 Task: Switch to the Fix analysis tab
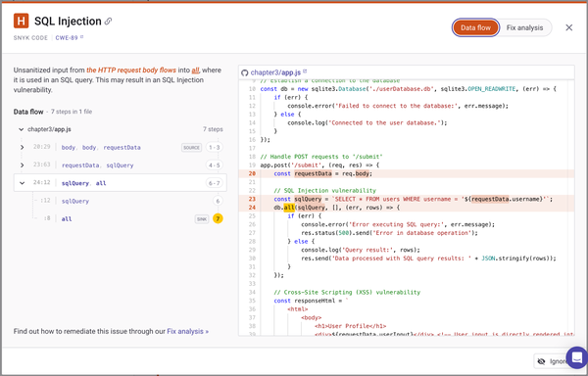point(524,27)
